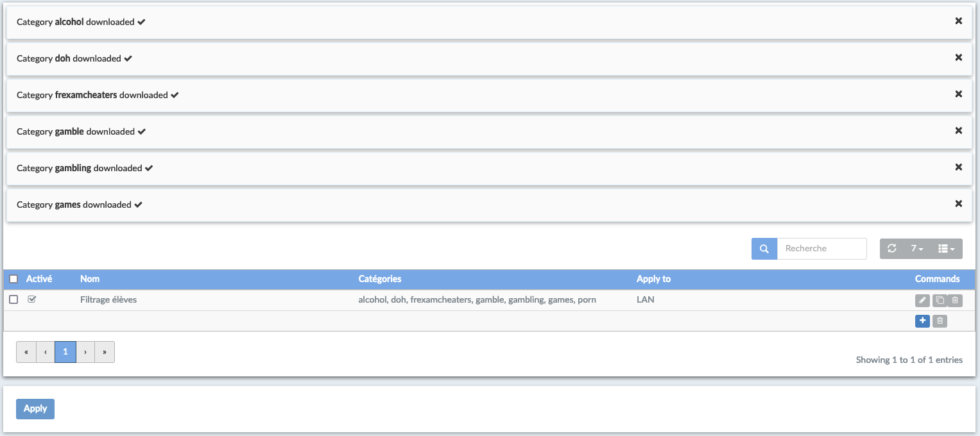Image resolution: width=980 pixels, height=436 pixels.
Task: Edit the Filtrage élèves entry with pencil icon
Action: (922, 300)
